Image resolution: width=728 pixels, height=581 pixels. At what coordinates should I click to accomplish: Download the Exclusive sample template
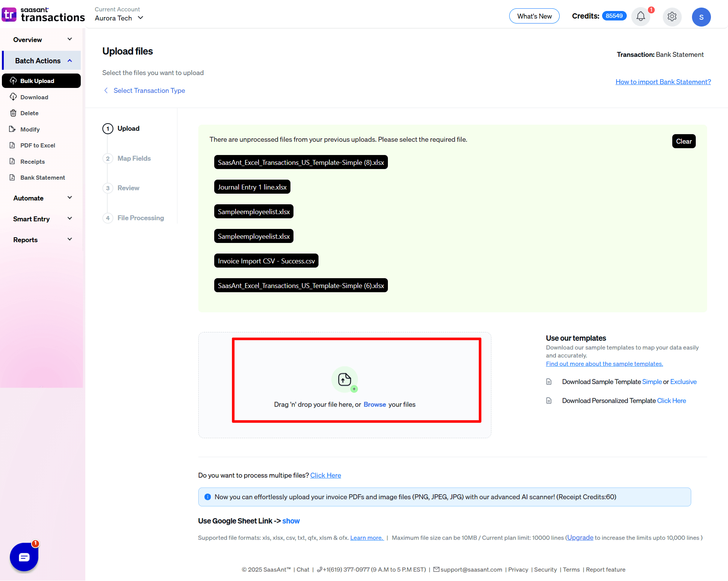click(683, 382)
